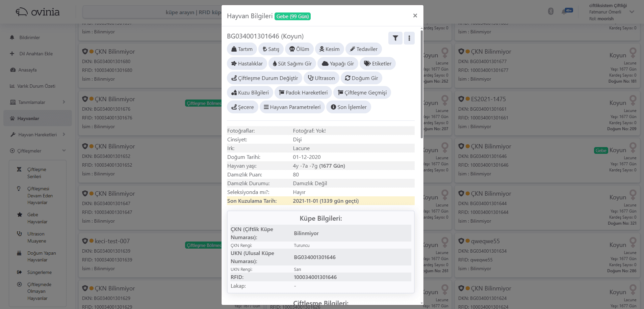Image resolution: width=644 pixels, height=309 pixels.
Task: Open Tartım weighing action
Action: click(x=242, y=49)
